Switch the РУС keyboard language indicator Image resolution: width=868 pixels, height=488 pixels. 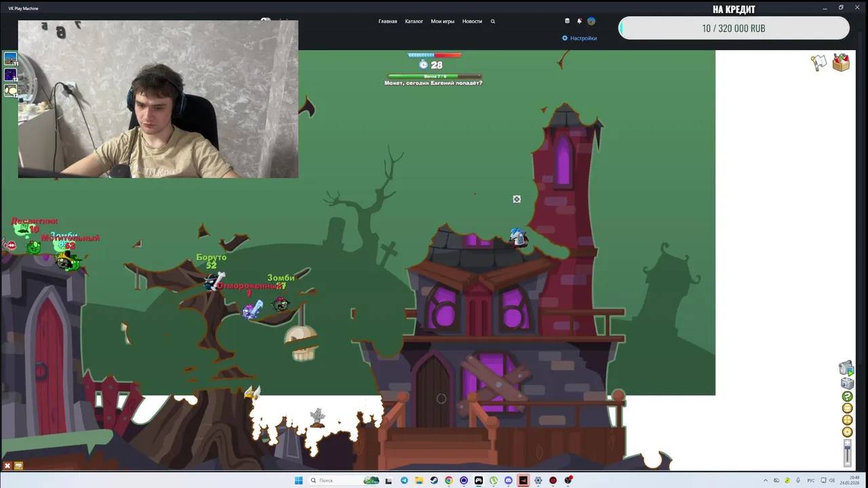tap(811, 481)
